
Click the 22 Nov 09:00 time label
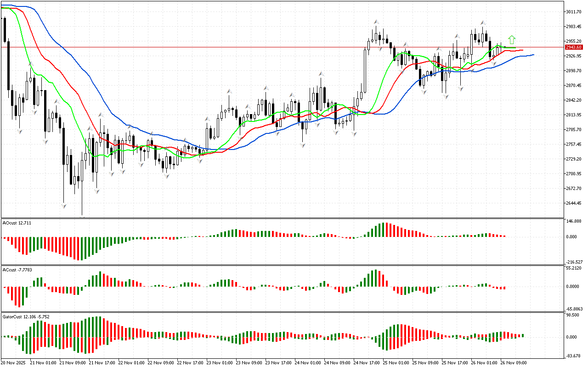(160, 363)
